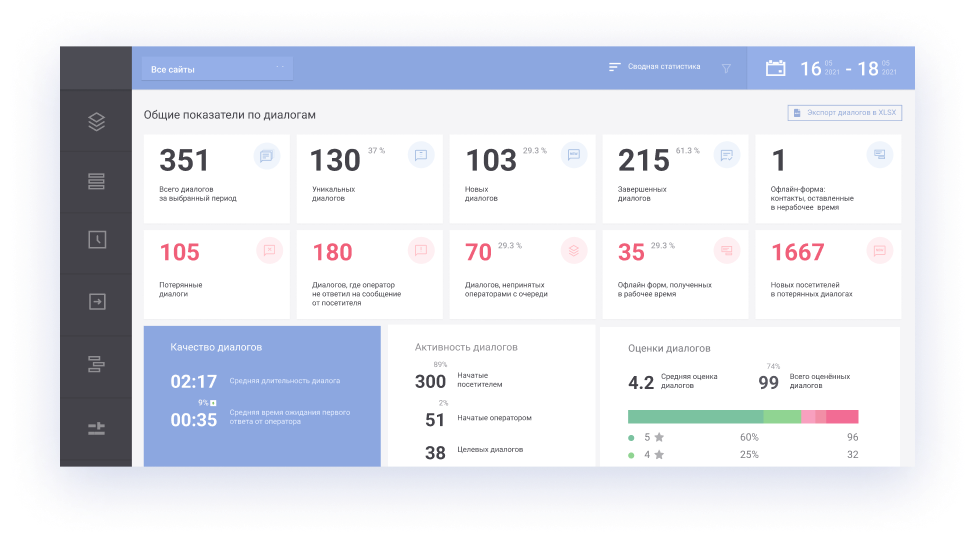This screenshot has width=975, height=541.
Task: Select the clock icon in the sidebar
Action: [x=96, y=240]
